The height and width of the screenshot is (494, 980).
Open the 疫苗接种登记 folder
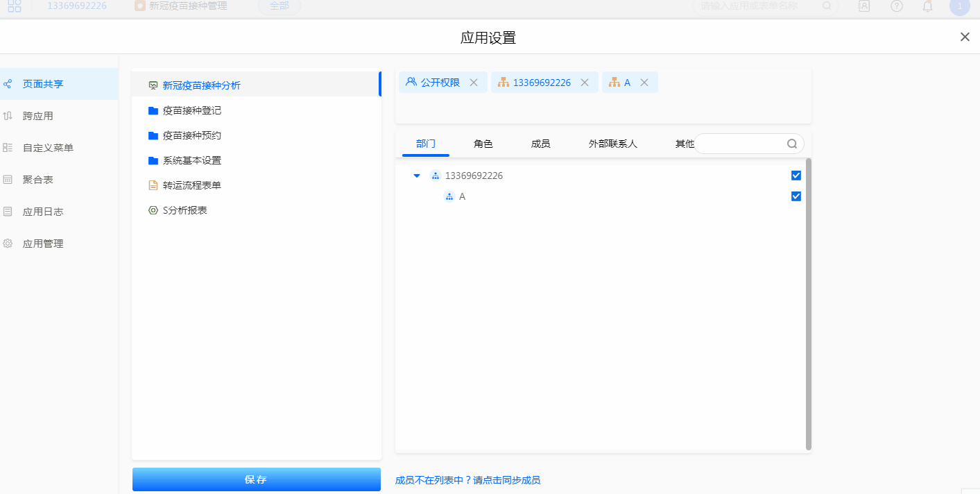point(192,110)
